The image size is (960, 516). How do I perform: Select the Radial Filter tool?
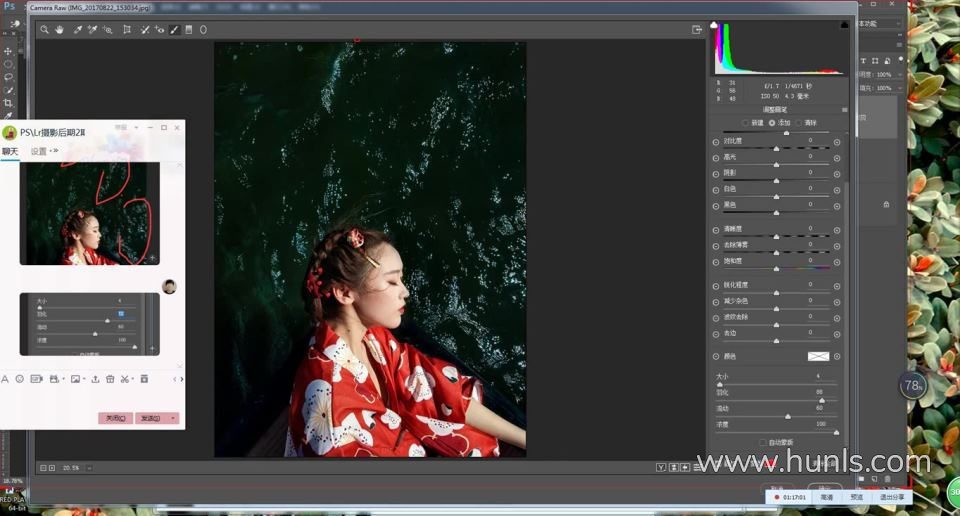click(203, 29)
